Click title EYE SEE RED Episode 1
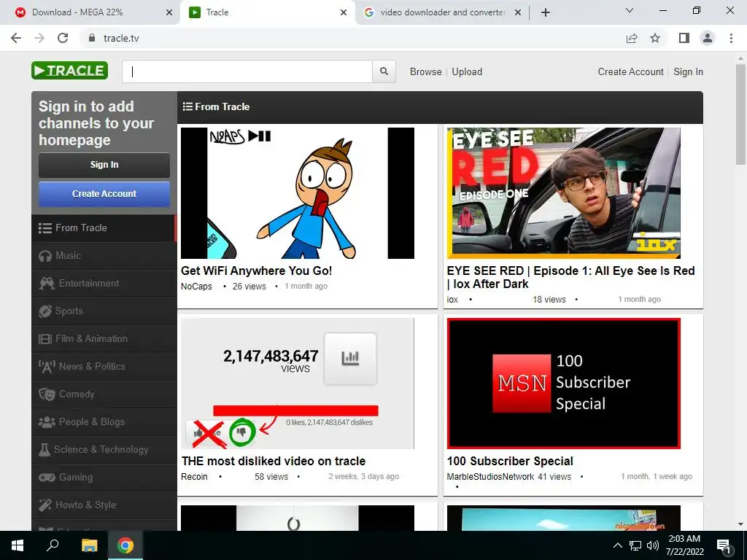Screen dimensions: 747x560 [x=570, y=277]
